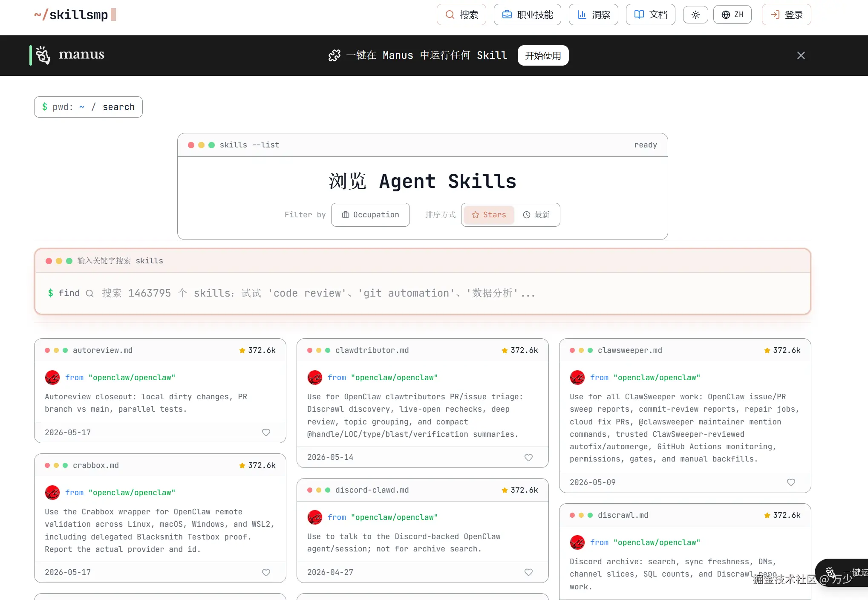Viewport: 868px width, 600px height.
Task: Click the crabbox.md description text
Action: tap(160, 531)
